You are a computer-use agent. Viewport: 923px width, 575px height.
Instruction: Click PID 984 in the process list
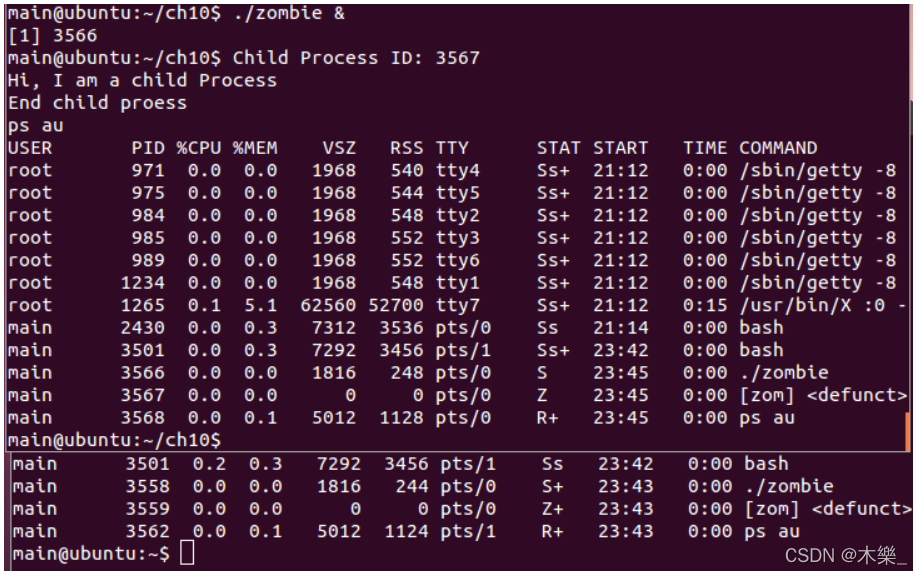[148, 215]
